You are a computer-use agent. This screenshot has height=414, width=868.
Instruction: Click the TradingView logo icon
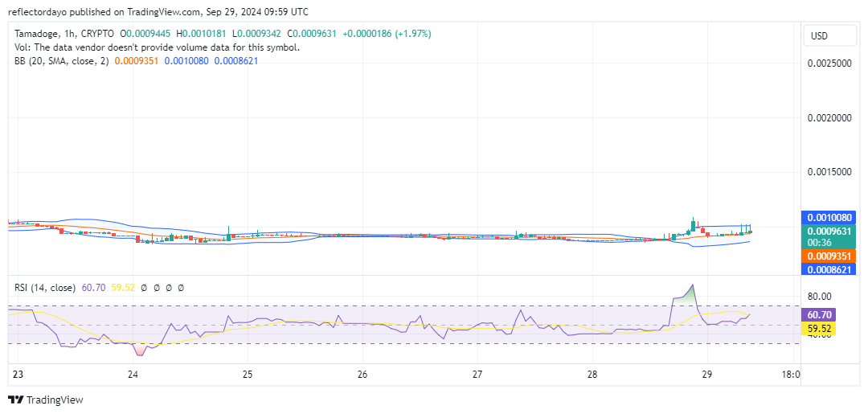click(x=15, y=400)
